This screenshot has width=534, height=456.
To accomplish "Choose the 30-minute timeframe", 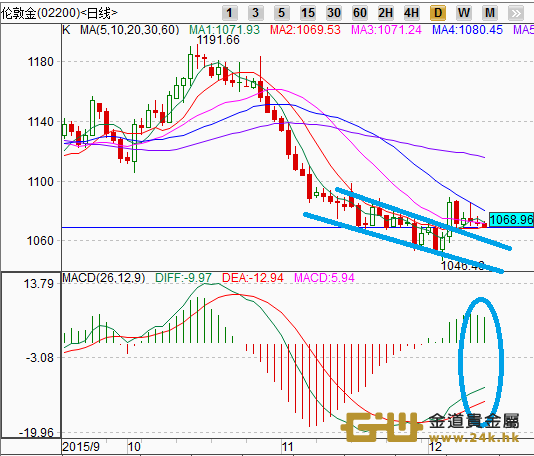I will (x=333, y=13).
